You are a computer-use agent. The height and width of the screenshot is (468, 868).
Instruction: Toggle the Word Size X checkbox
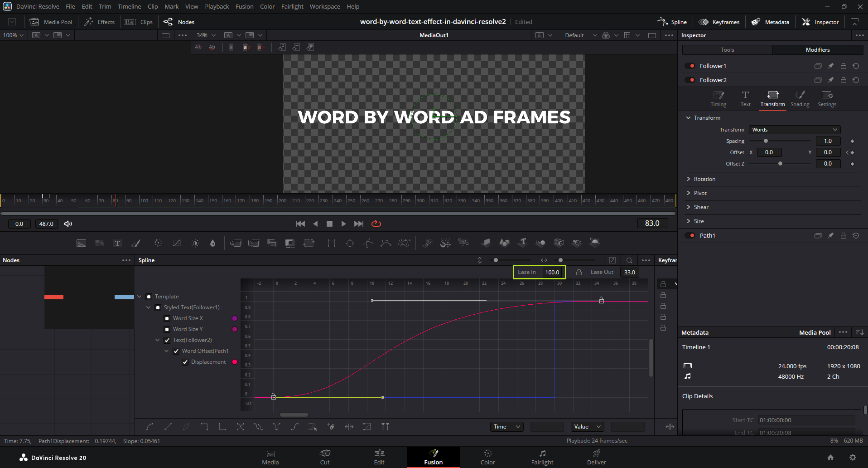point(167,318)
